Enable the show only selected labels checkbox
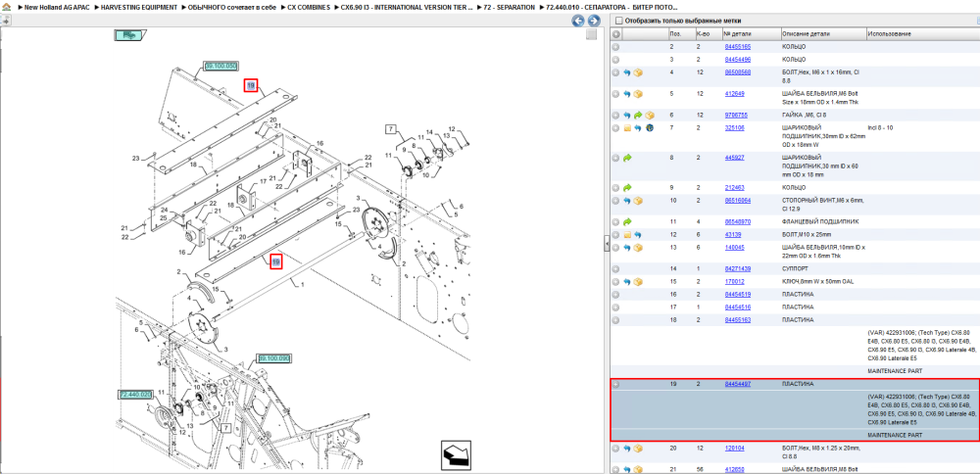The image size is (980, 474). (618, 21)
